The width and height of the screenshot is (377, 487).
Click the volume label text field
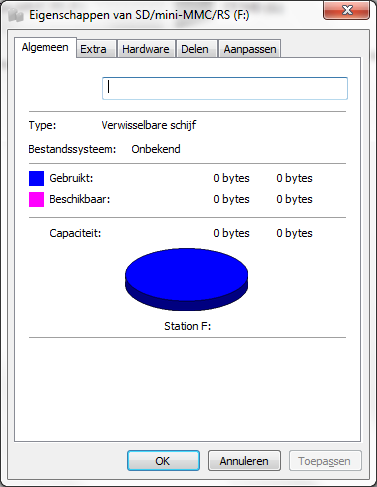tap(225, 88)
